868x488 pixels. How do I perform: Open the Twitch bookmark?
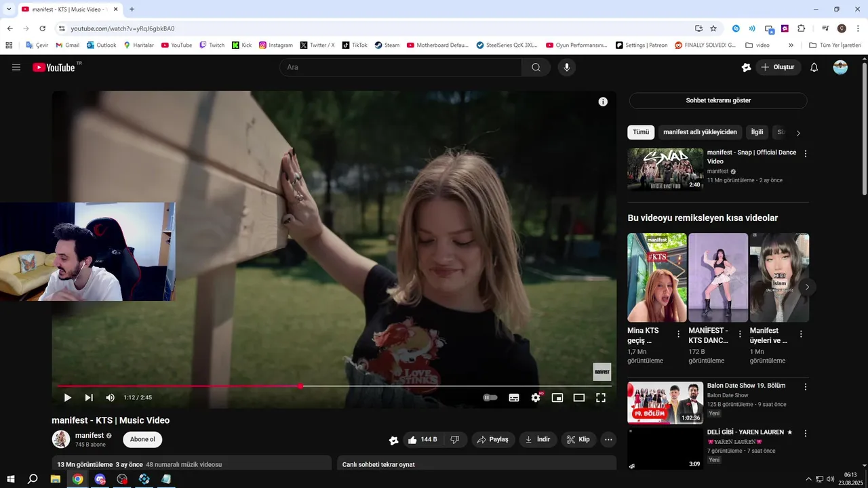pos(212,45)
